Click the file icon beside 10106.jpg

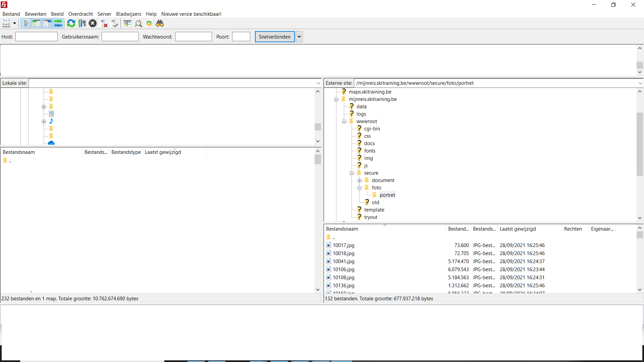point(329,269)
